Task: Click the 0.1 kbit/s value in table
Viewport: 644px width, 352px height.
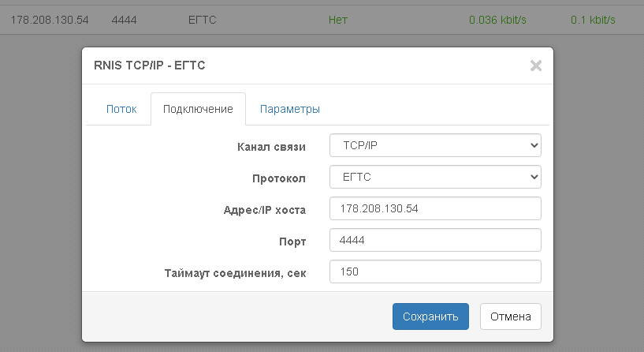Action: tap(593, 19)
